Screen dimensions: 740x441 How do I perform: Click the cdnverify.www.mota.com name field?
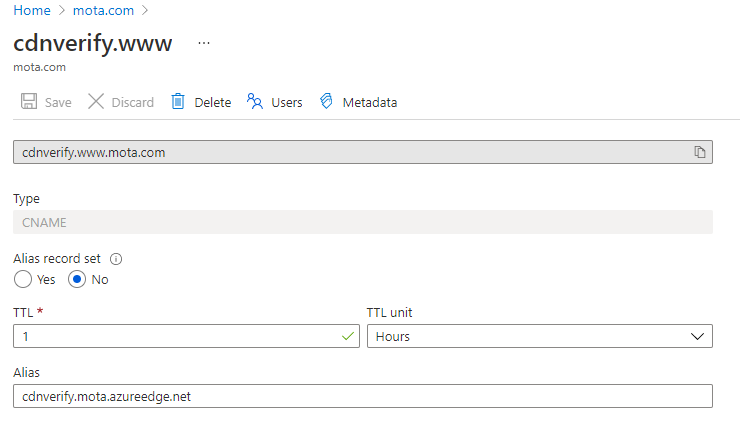(x=362, y=152)
